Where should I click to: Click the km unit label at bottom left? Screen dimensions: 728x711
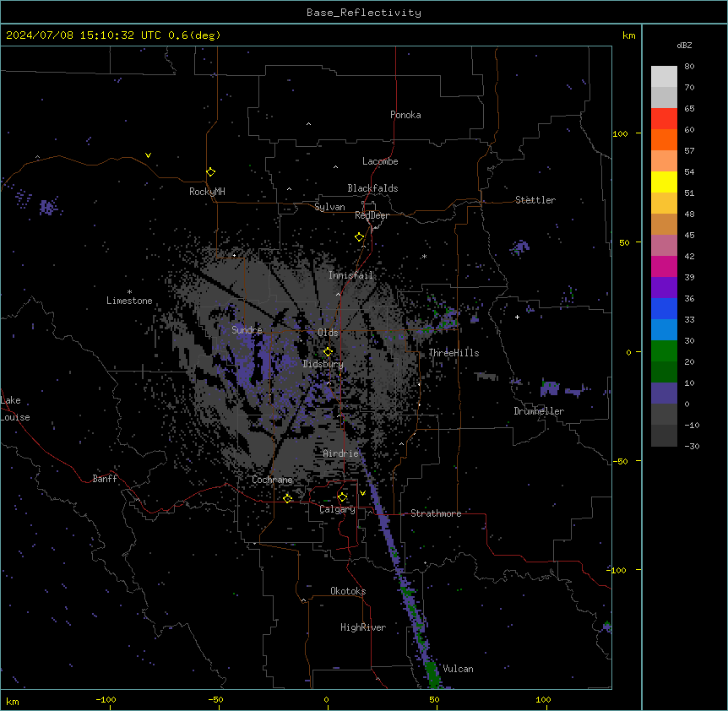click(x=13, y=701)
